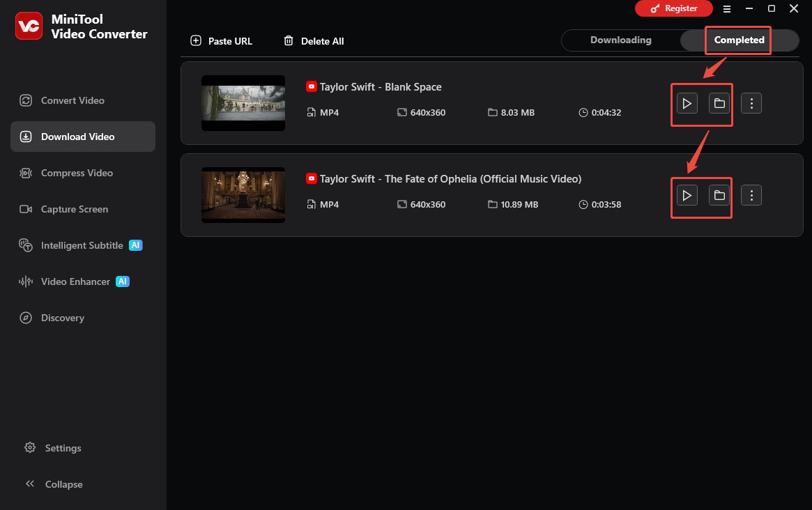Open Intelligent Subtitle AI tool

coord(83,245)
